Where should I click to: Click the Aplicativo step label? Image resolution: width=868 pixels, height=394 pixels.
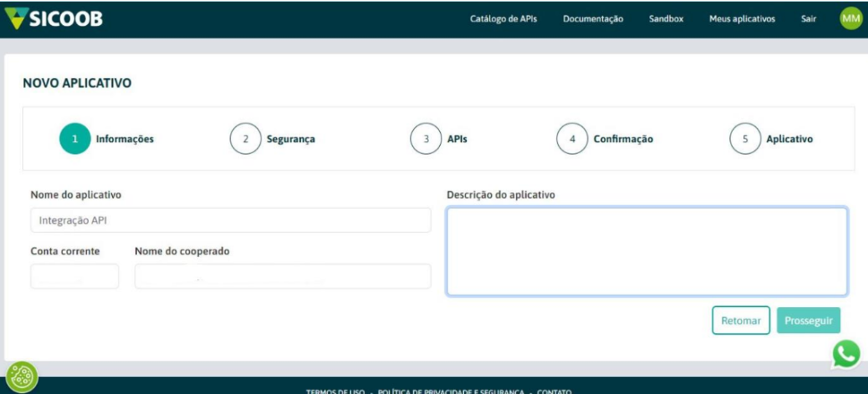click(x=789, y=140)
